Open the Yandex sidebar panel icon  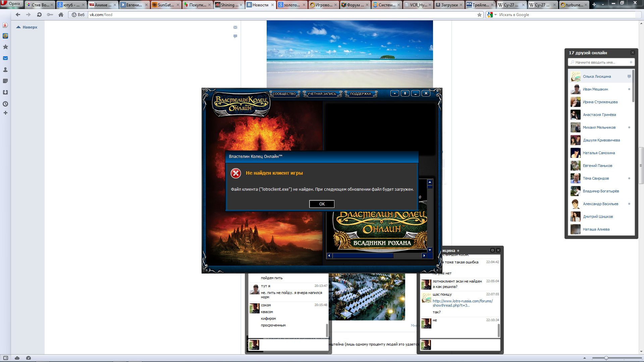click(5, 25)
